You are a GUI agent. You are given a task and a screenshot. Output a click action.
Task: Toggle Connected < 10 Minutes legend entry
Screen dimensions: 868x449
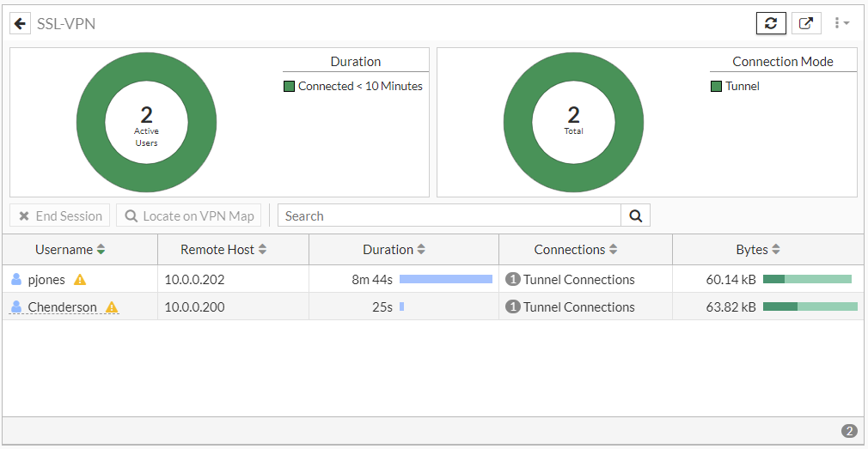pyautogui.click(x=353, y=86)
